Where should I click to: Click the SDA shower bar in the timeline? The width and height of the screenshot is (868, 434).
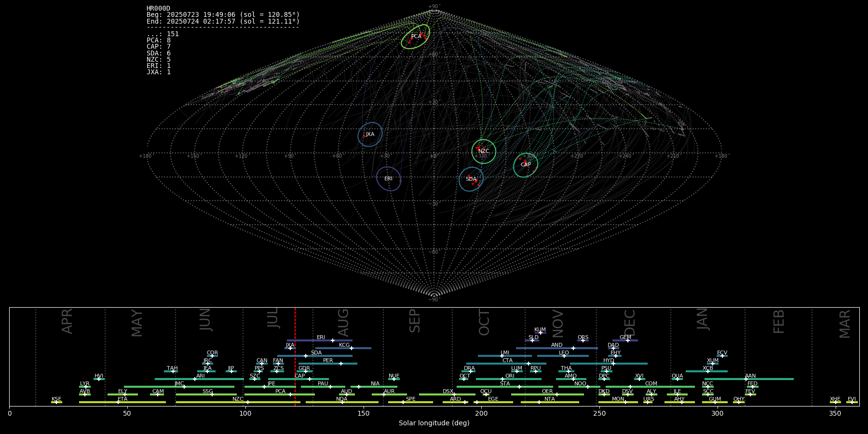[x=315, y=356]
